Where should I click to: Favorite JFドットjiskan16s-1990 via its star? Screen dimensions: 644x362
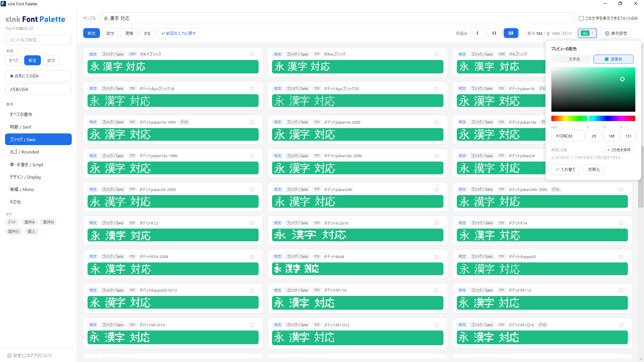click(x=252, y=156)
